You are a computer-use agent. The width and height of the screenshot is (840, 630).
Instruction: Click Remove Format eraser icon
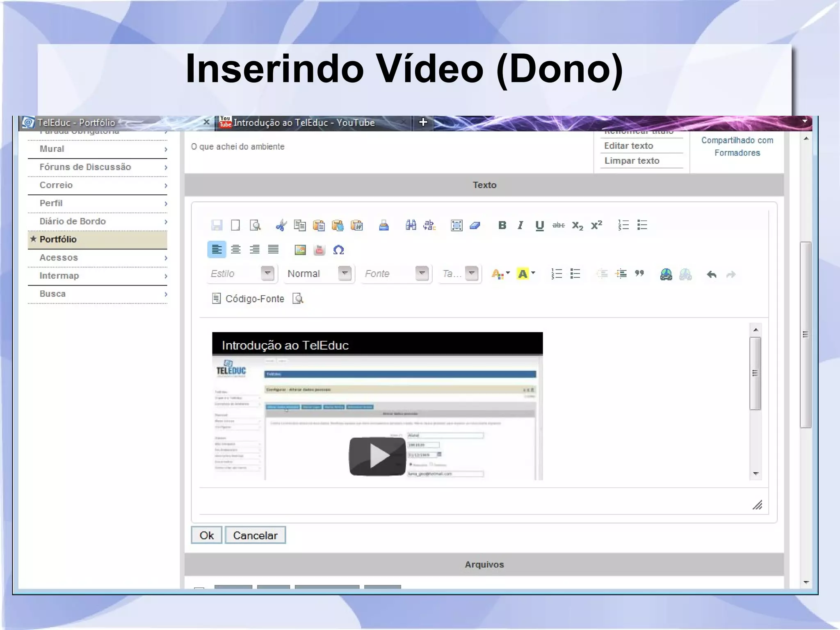click(x=475, y=225)
